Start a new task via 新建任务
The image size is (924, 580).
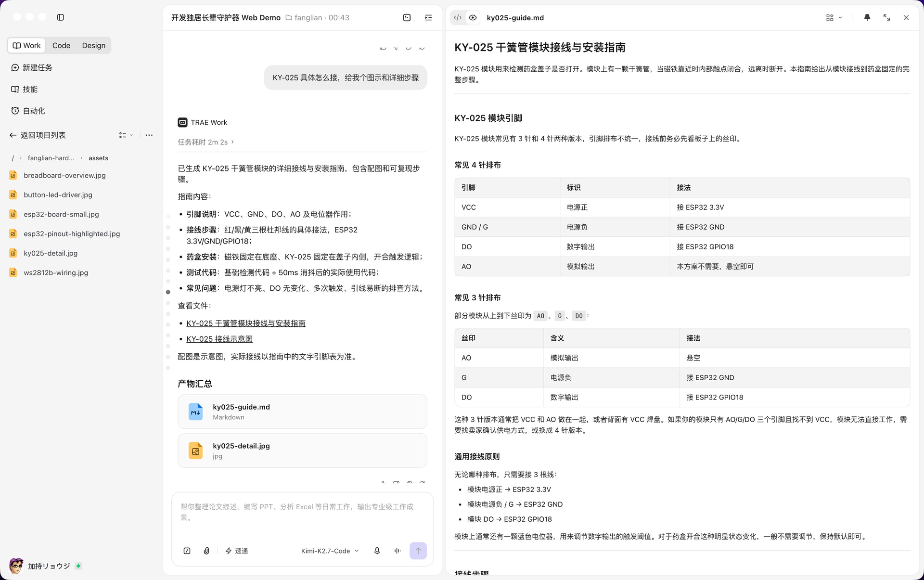pyautogui.click(x=32, y=68)
